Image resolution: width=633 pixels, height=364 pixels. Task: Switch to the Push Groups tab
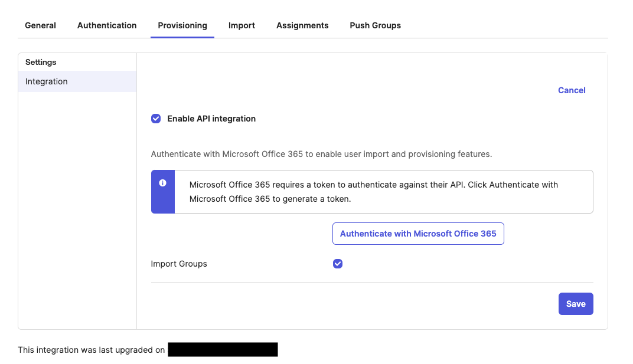[375, 25]
